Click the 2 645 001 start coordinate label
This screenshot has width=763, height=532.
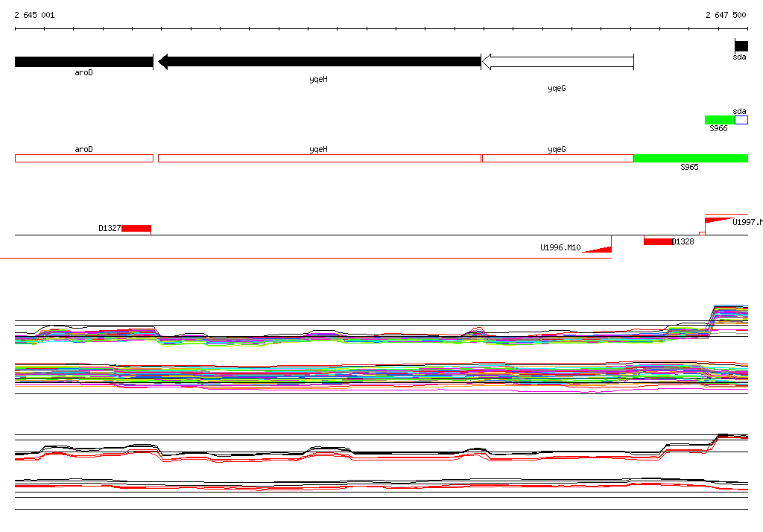(34, 15)
